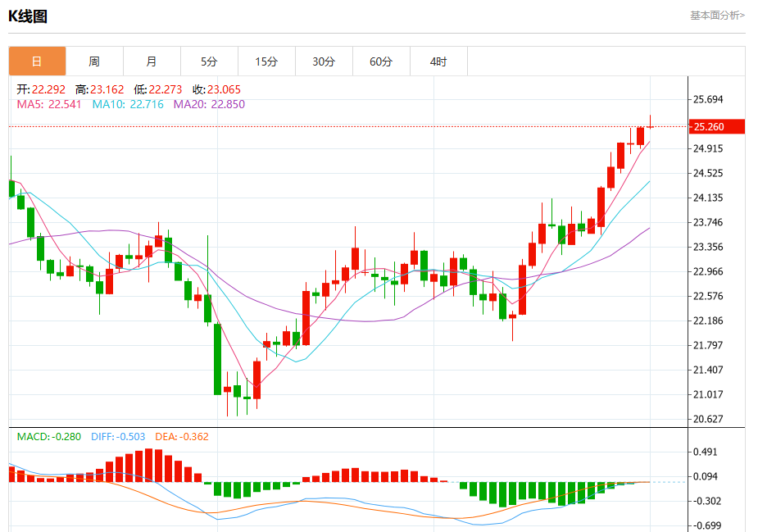Open the 4时 timeframe tab
The image size is (758, 532).
tap(438, 61)
